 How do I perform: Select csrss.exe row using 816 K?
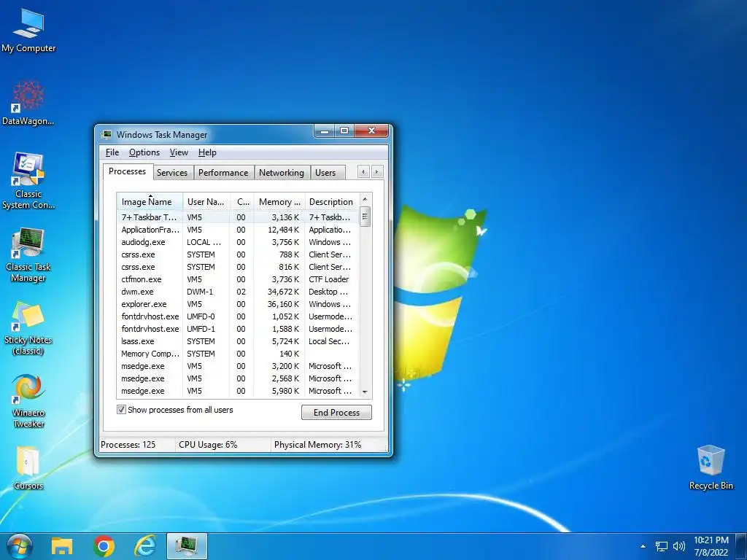click(238, 267)
